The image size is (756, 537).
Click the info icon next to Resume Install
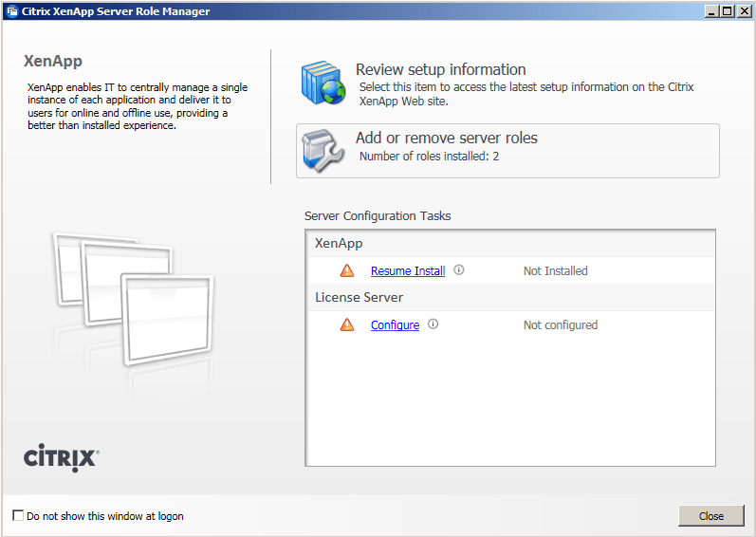tap(459, 270)
